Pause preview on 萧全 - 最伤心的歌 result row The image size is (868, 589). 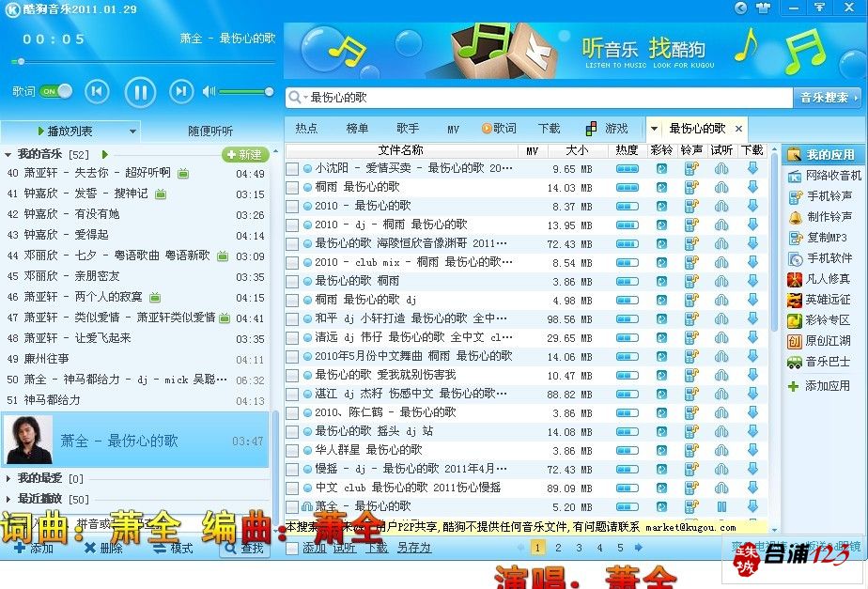(x=721, y=506)
